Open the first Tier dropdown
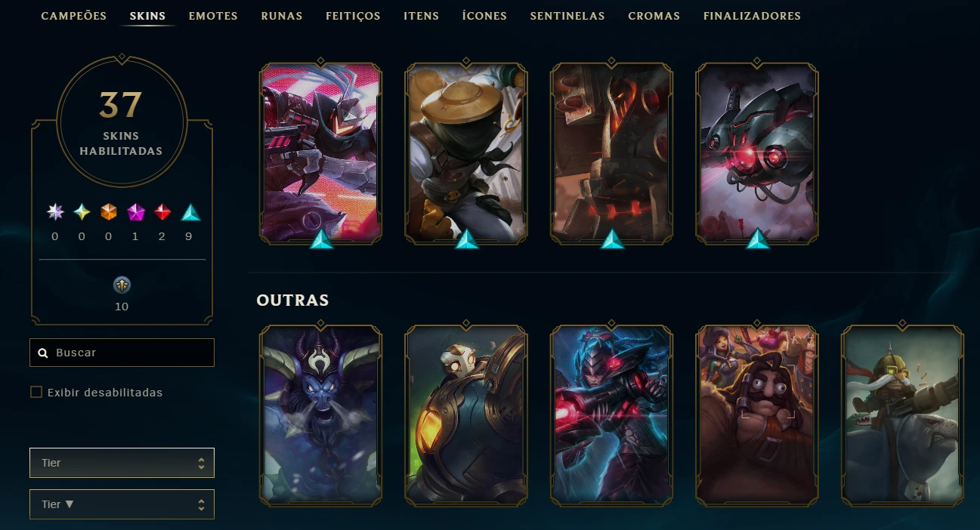Viewport: 980px width, 530px height. point(122,463)
